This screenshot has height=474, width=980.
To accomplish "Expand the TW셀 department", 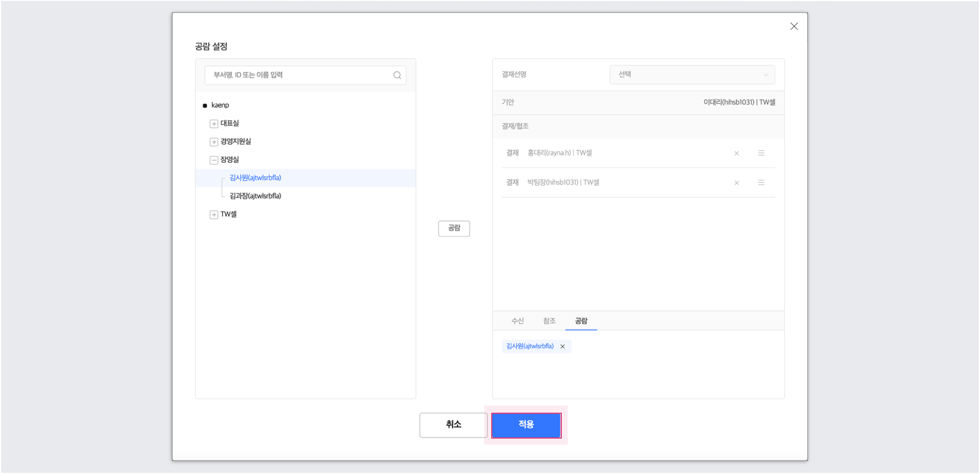I will [214, 215].
